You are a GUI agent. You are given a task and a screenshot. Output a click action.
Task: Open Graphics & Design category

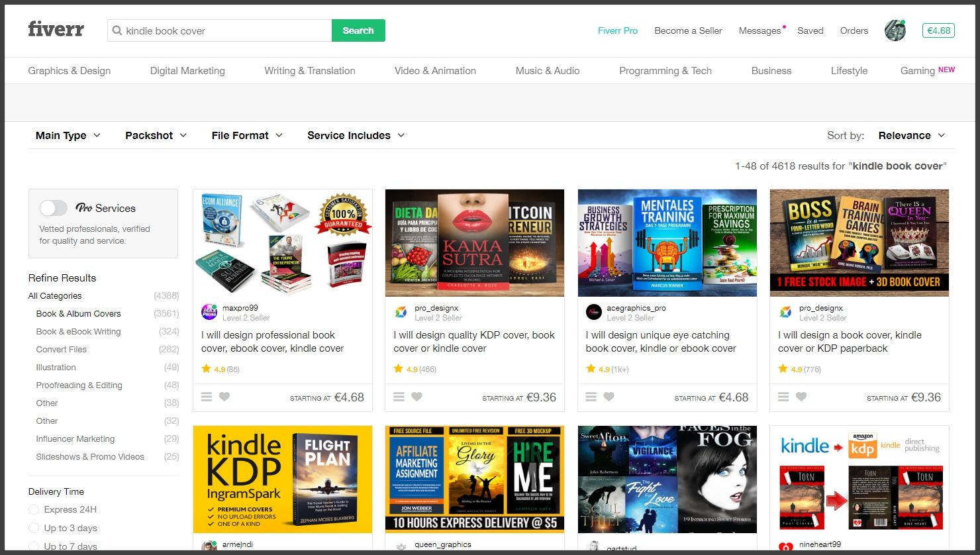click(x=70, y=71)
